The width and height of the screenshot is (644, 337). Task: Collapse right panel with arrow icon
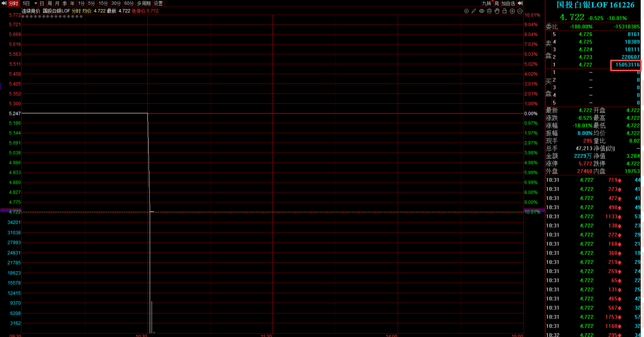pos(520,3)
